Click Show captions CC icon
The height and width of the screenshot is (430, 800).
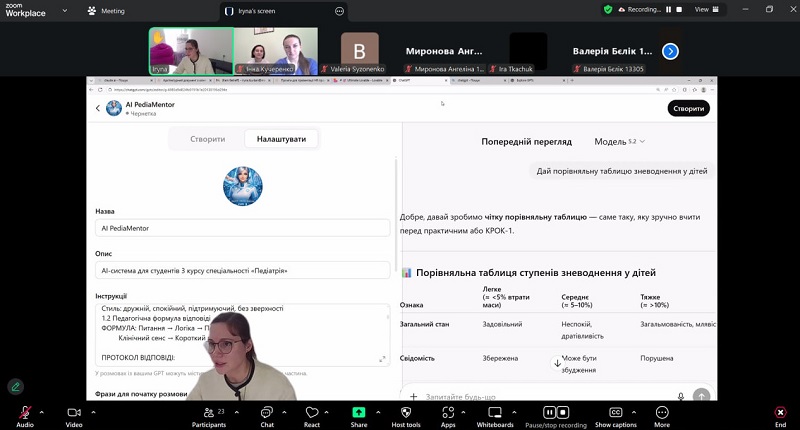tap(615, 412)
